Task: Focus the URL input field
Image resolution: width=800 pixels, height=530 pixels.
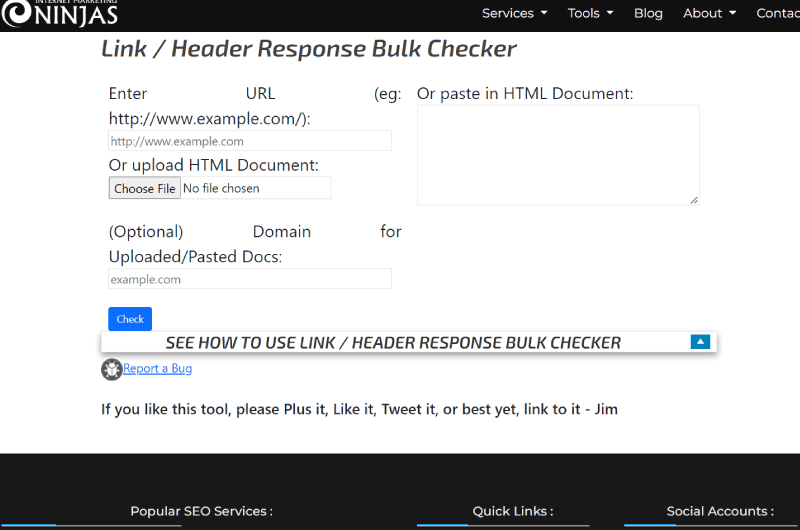Action: point(250,141)
